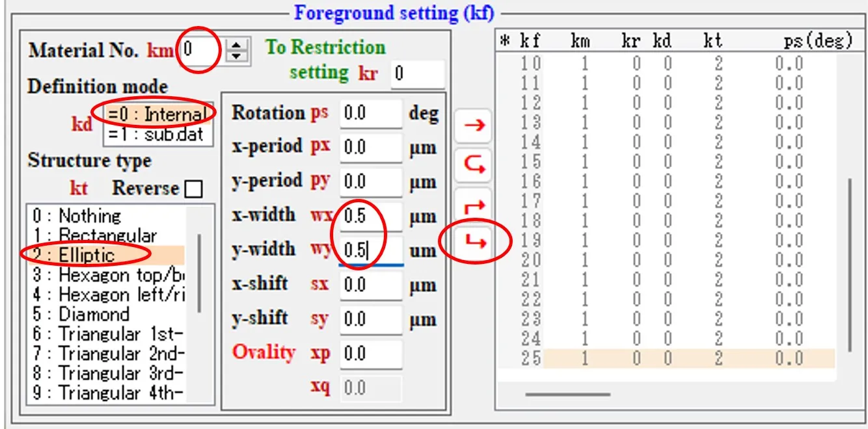Click the y-period py input field
The width and height of the screenshot is (868, 429).
[371, 182]
